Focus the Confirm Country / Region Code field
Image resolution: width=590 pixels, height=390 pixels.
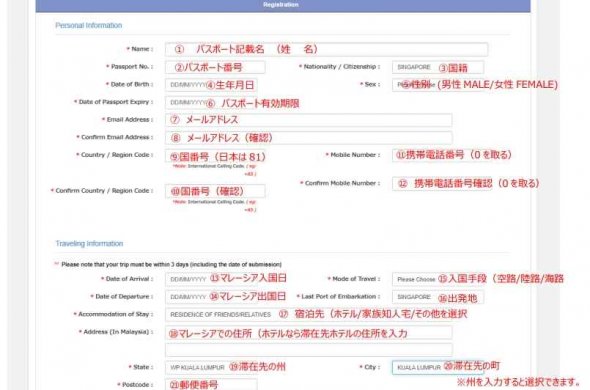pos(215,191)
